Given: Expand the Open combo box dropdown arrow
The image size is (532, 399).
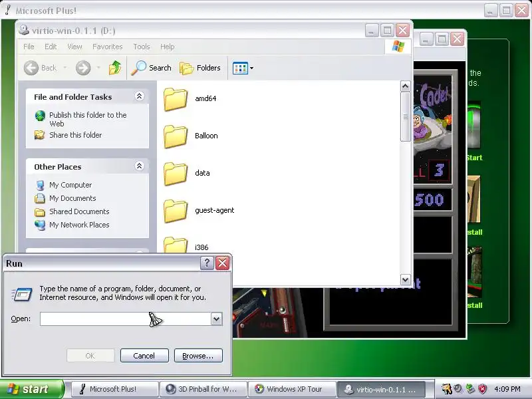Looking at the screenshot, I should click(x=217, y=319).
